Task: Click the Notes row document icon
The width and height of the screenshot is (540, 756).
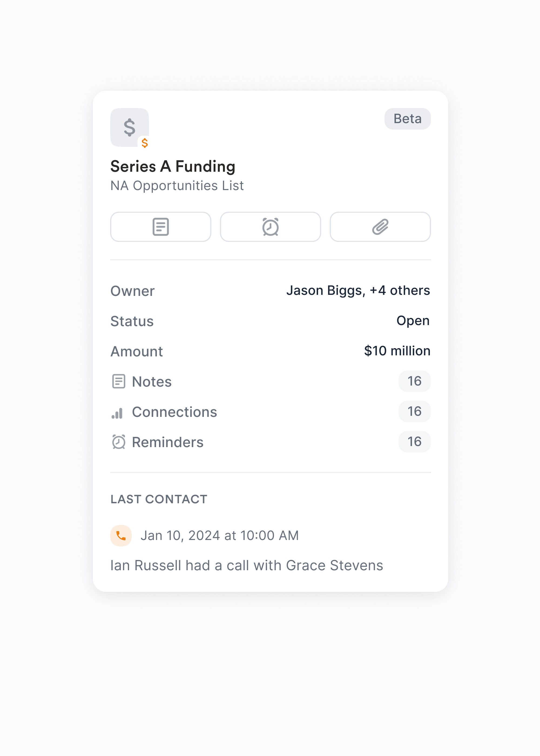Action: [x=119, y=381]
